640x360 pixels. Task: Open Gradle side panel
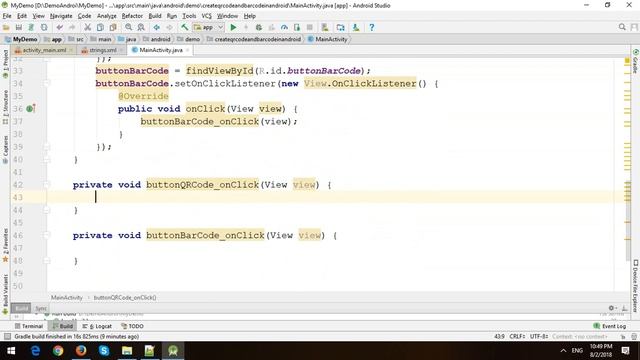[x=636, y=61]
